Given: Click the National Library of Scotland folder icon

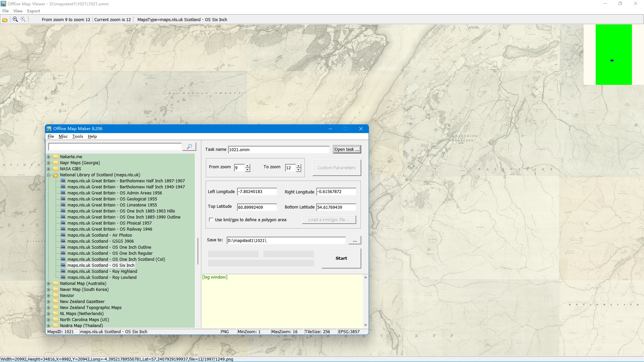Looking at the screenshot, I should [56, 175].
